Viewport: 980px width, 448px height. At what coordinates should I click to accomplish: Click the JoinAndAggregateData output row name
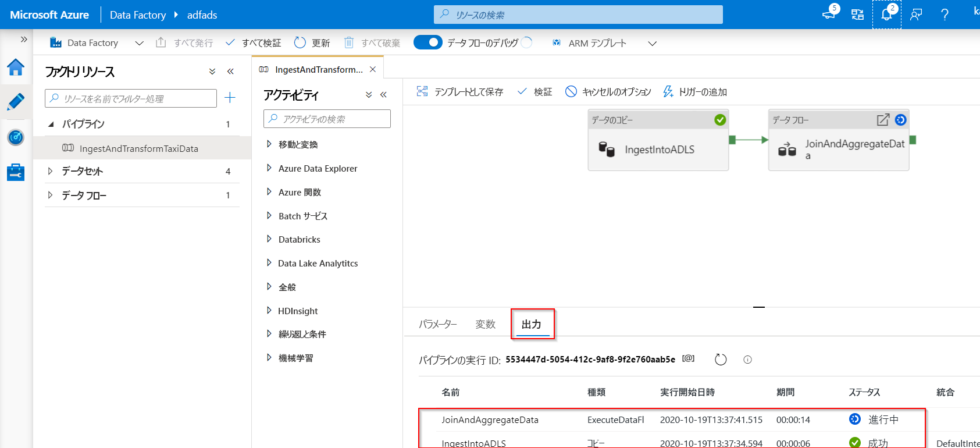[x=490, y=419]
